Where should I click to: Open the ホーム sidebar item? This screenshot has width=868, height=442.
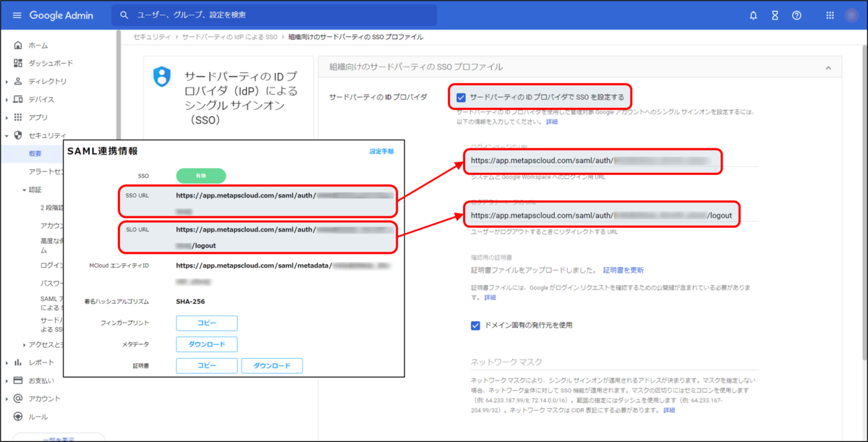coord(38,46)
